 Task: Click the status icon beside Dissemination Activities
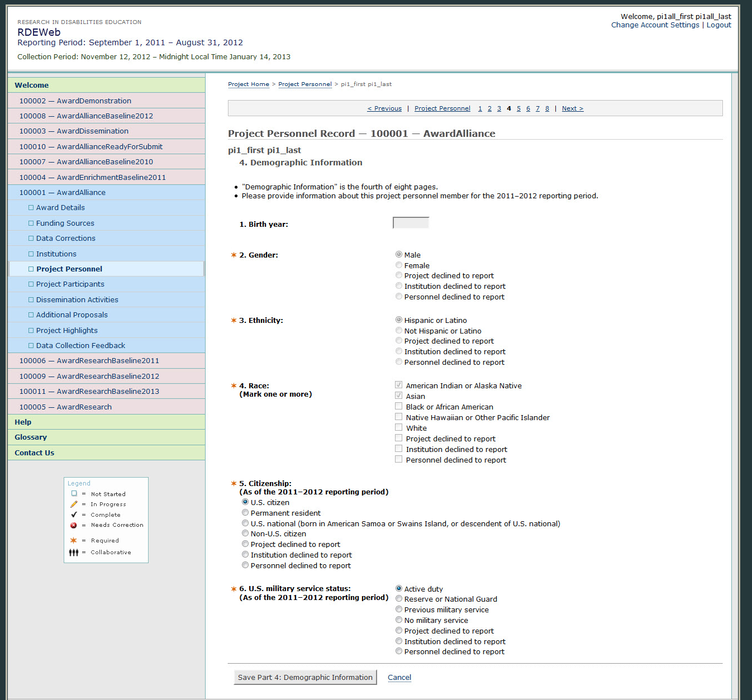tap(31, 300)
